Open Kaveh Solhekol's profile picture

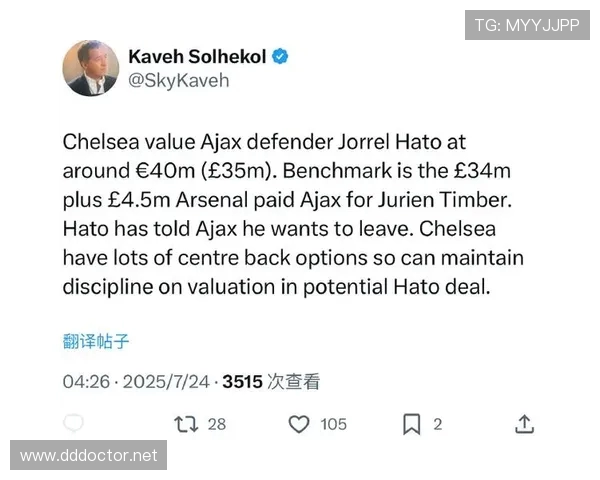coord(91,68)
